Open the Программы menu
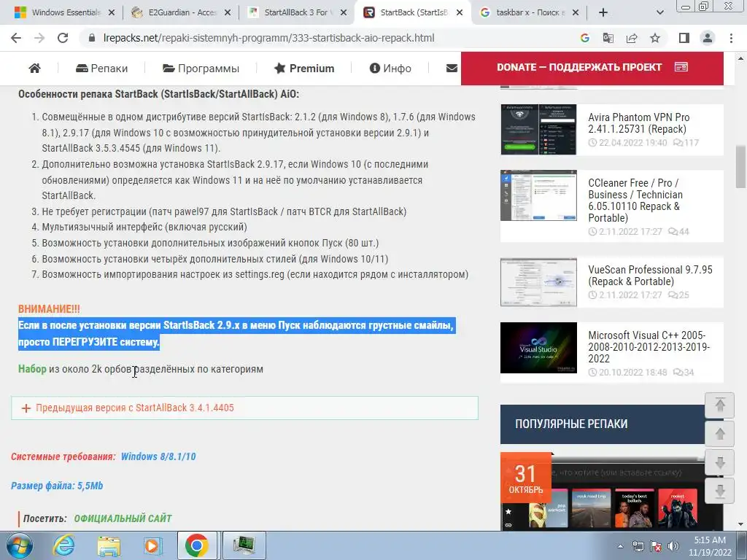 pyautogui.click(x=201, y=69)
